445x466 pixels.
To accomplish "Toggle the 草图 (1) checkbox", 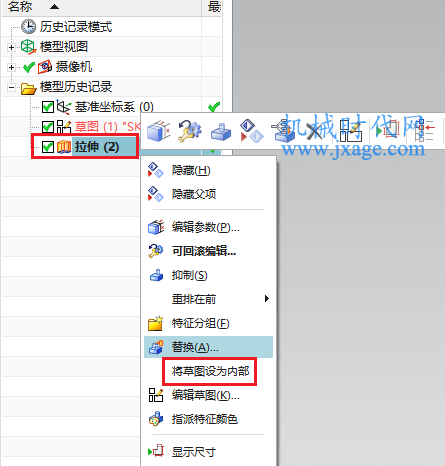I will [x=48, y=127].
